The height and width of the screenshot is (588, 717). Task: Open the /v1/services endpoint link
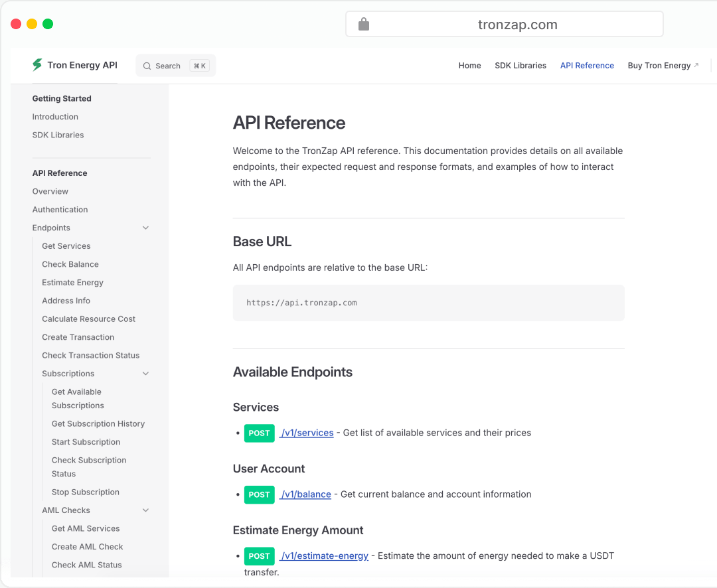(x=307, y=433)
